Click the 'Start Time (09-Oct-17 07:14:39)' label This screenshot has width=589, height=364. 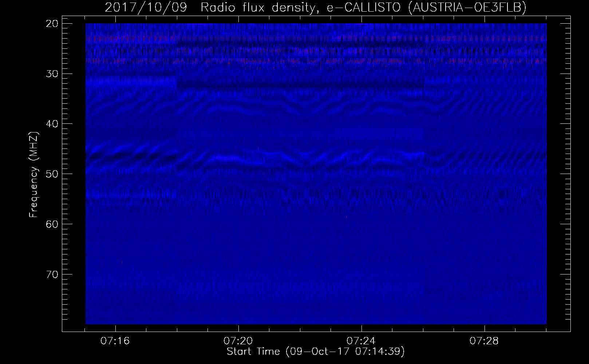[316, 352]
